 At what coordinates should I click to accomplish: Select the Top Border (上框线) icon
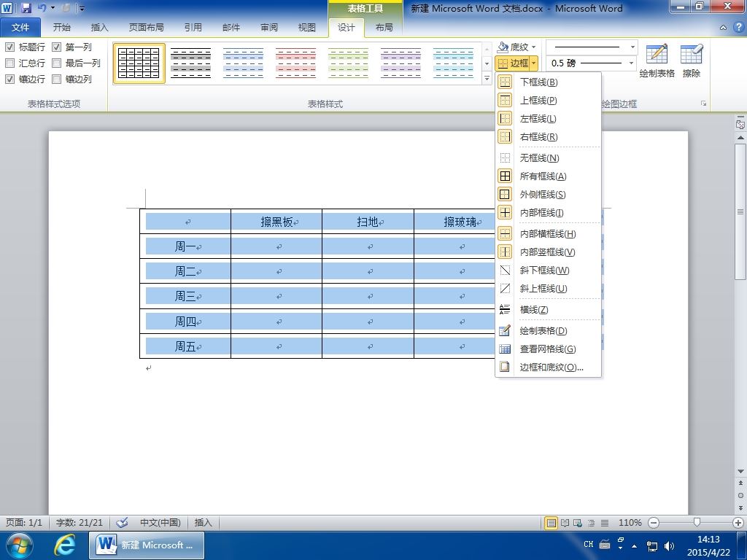tap(505, 100)
